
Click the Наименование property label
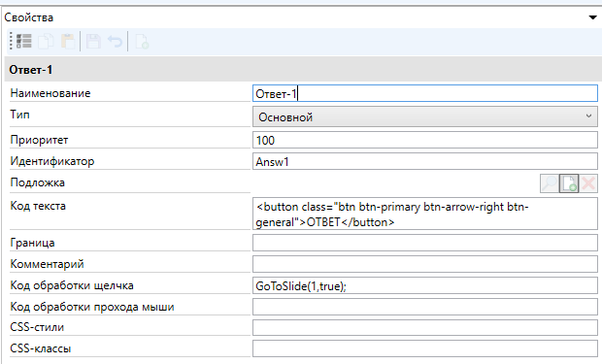[x=50, y=93]
